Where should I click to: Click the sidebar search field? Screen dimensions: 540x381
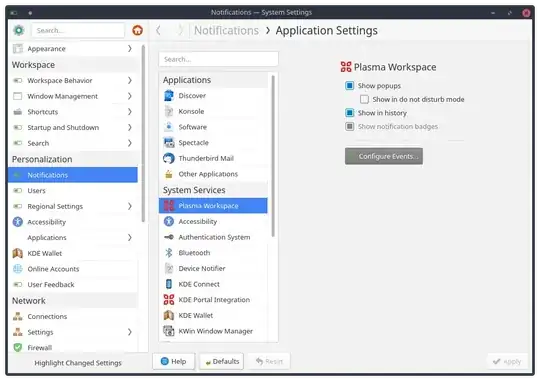pos(78,30)
